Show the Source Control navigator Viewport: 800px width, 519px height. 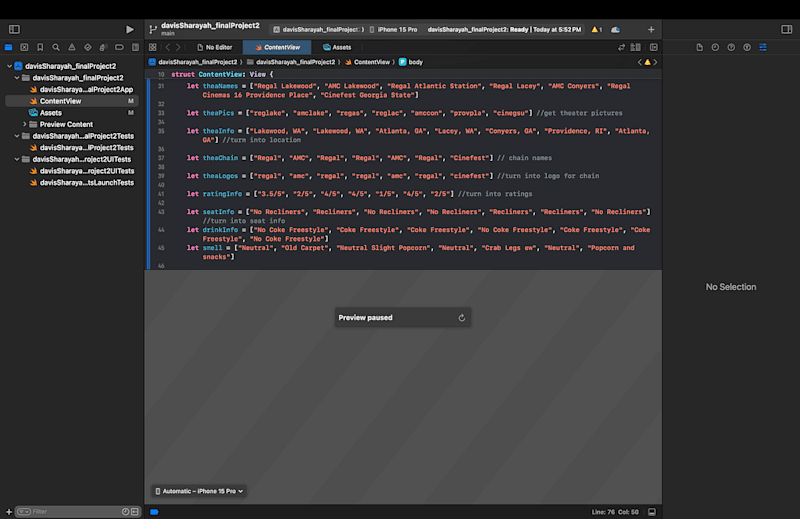pyautogui.click(x=24, y=47)
